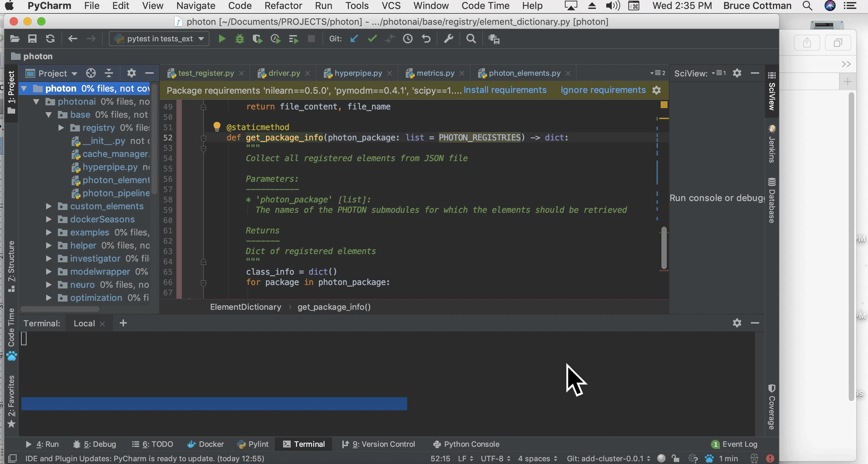868x464 pixels.
Task: Open the Refactor menu
Action: click(283, 6)
